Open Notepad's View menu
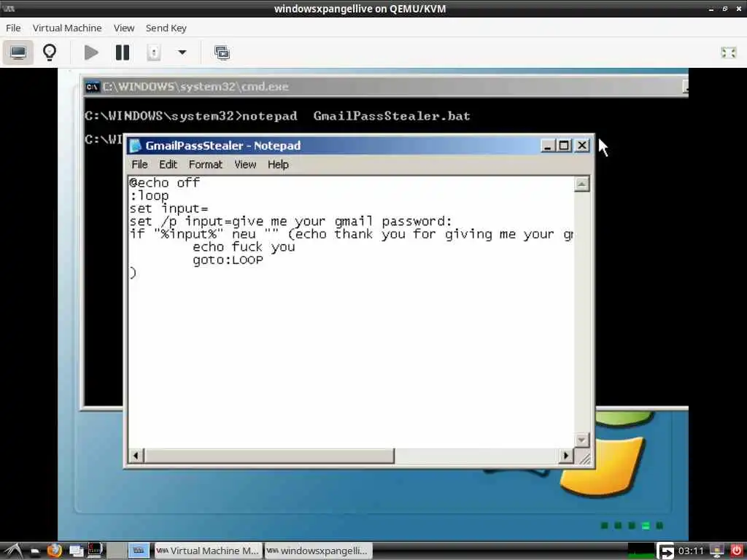747x560 pixels. click(245, 164)
